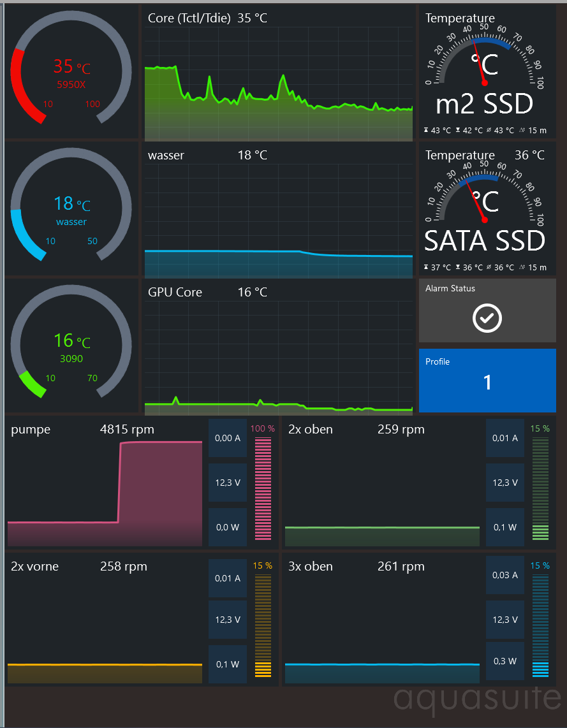Image resolution: width=567 pixels, height=728 pixels.
Task: Click the maximum temperature icon under m2 SSD
Action: (426, 131)
